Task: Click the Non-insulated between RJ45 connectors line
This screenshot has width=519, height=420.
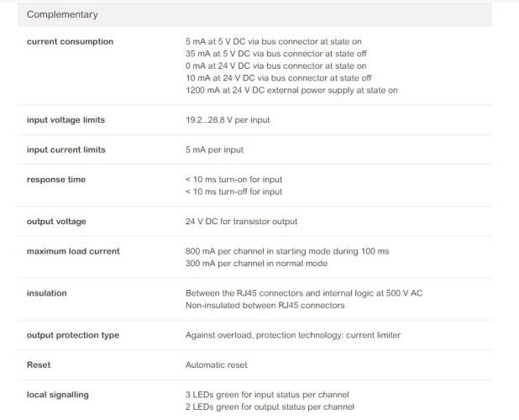Action: tap(265, 305)
